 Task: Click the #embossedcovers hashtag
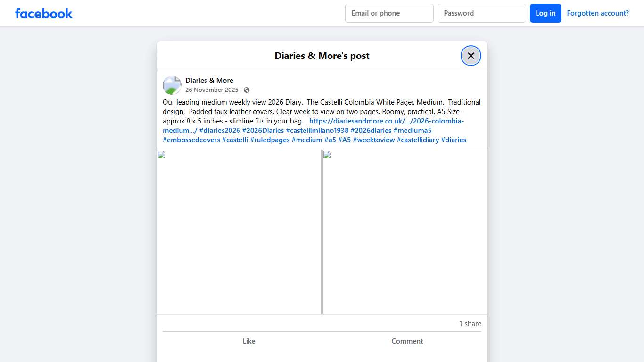coord(191,140)
